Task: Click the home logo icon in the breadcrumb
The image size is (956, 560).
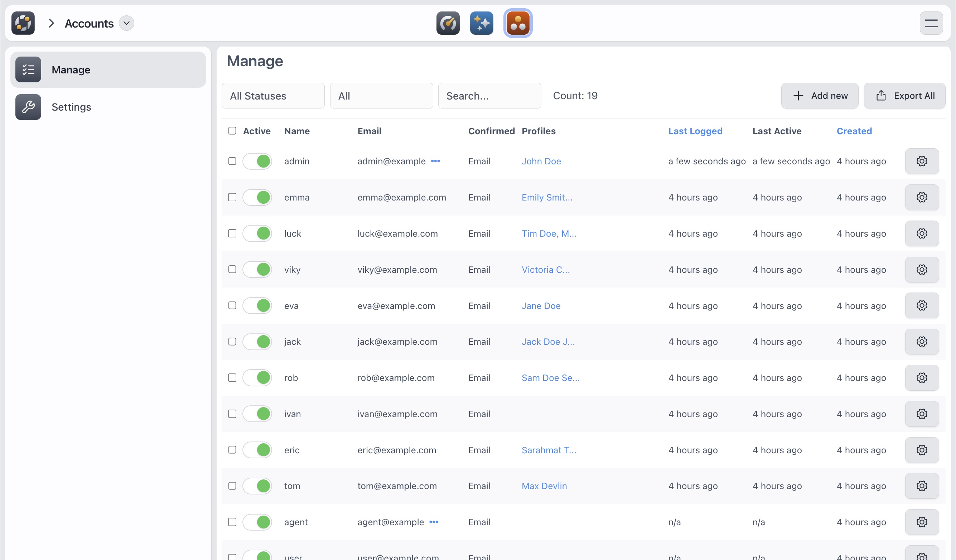Action: coord(23,23)
